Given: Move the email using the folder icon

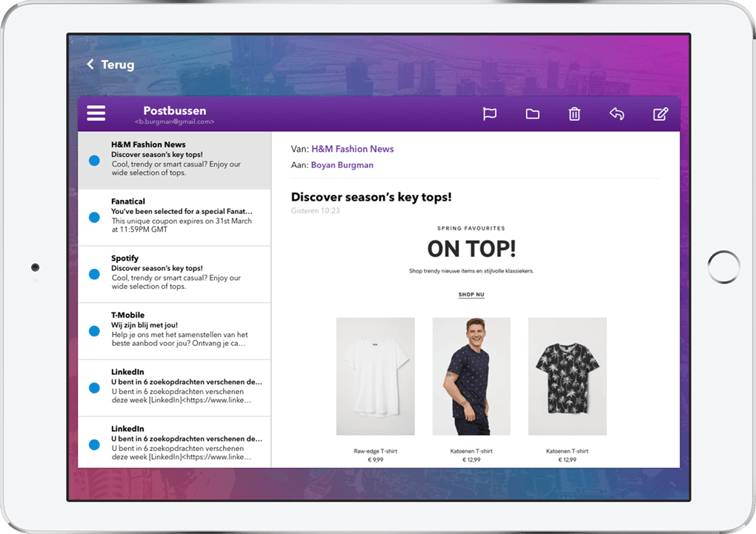Looking at the screenshot, I should [x=532, y=114].
